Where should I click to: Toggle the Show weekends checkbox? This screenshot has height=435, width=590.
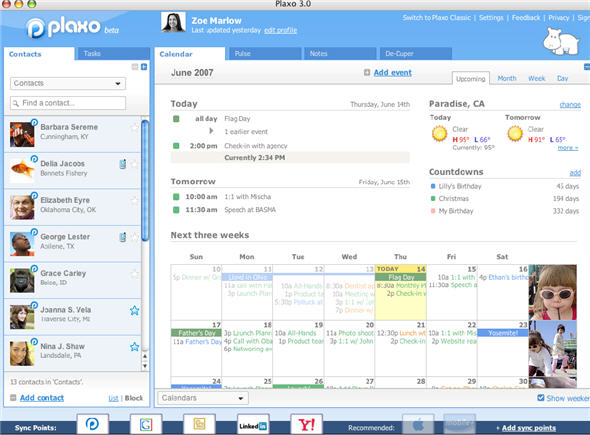541,397
